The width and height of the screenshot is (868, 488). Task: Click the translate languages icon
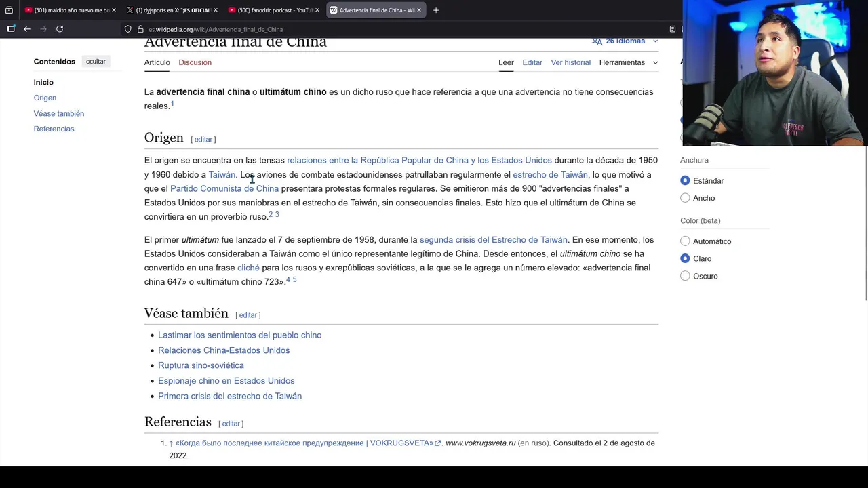597,41
